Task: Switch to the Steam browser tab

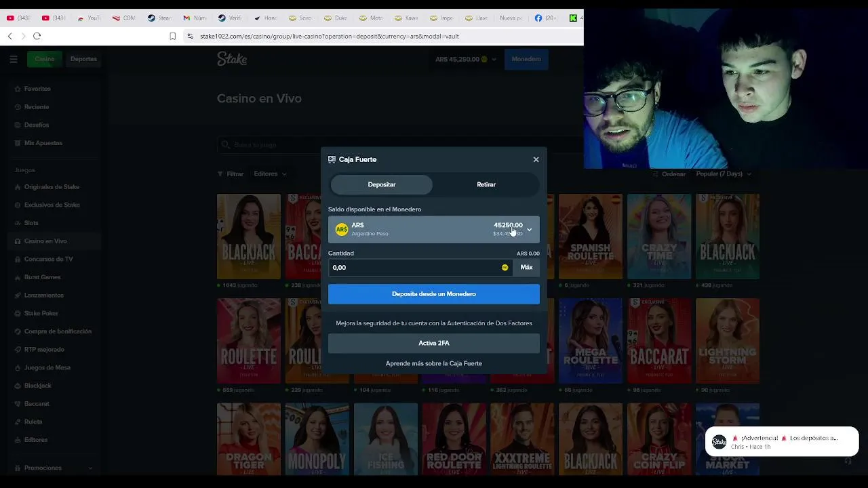Action: click(x=160, y=18)
